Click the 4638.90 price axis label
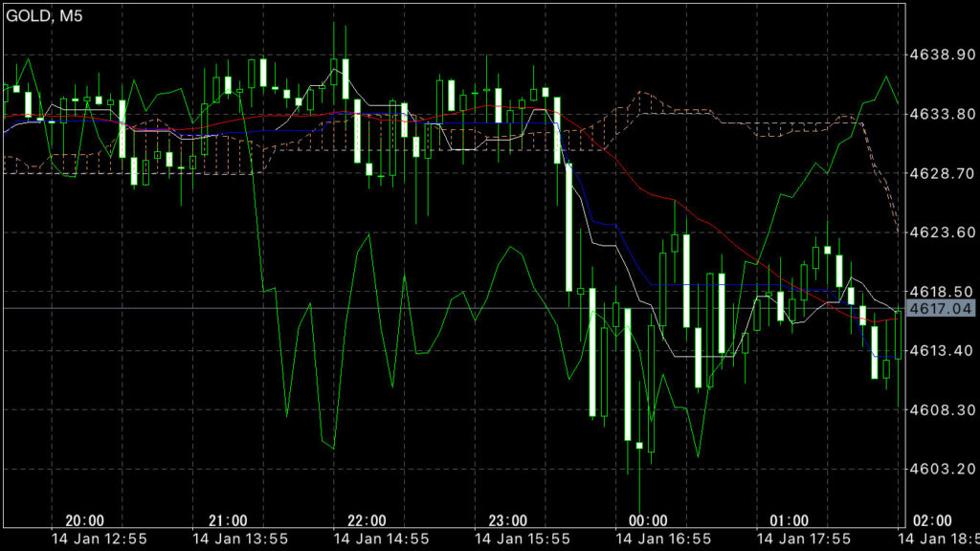 click(x=940, y=55)
